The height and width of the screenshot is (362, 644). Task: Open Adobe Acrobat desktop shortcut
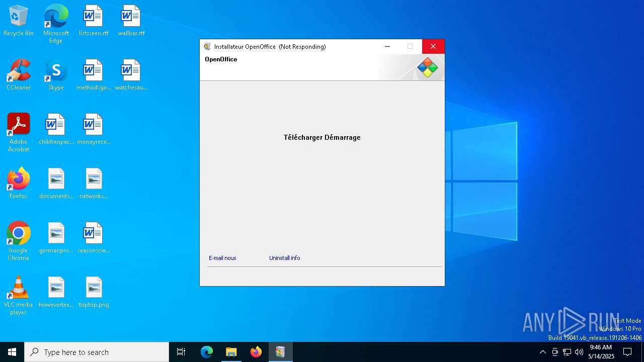click(19, 133)
